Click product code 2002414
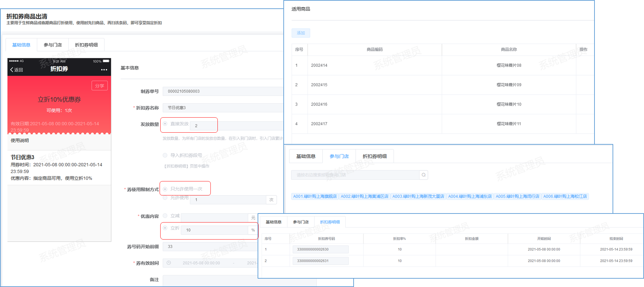644x287 pixels. [319, 65]
